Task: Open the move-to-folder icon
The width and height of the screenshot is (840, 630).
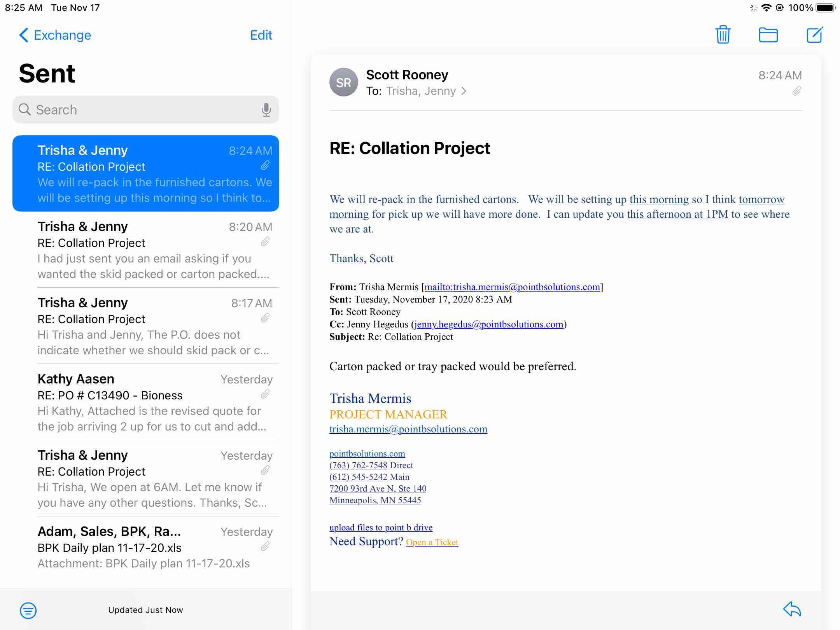Action: pyautogui.click(x=768, y=35)
